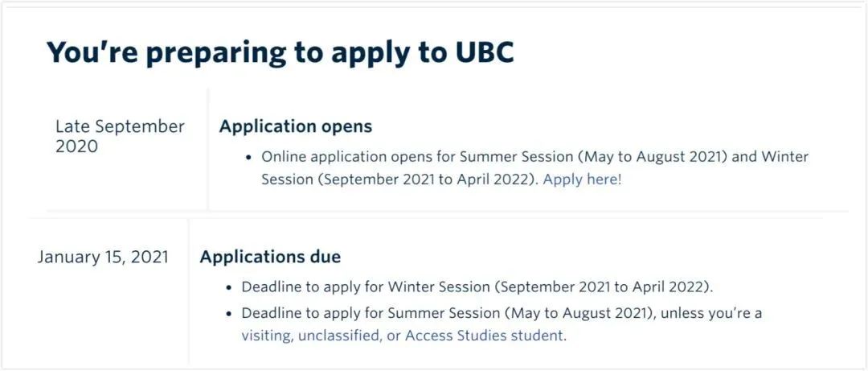
Task: Click the word "preparing" in the page title
Action: point(219,53)
